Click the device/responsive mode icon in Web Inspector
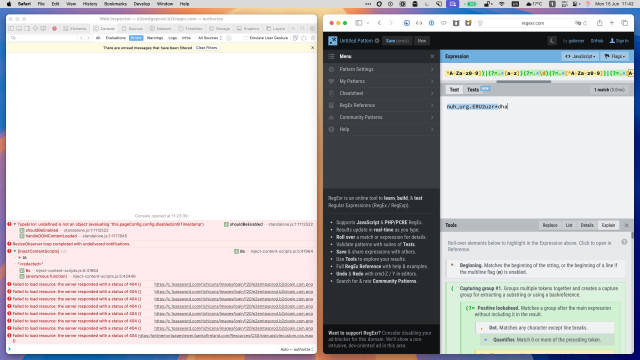 tap(43, 29)
